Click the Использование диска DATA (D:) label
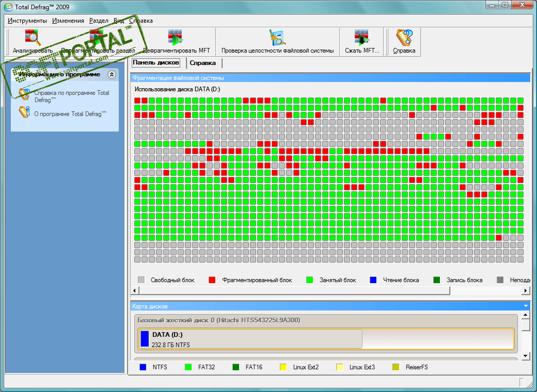The image size is (537, 392). (178, 89)
